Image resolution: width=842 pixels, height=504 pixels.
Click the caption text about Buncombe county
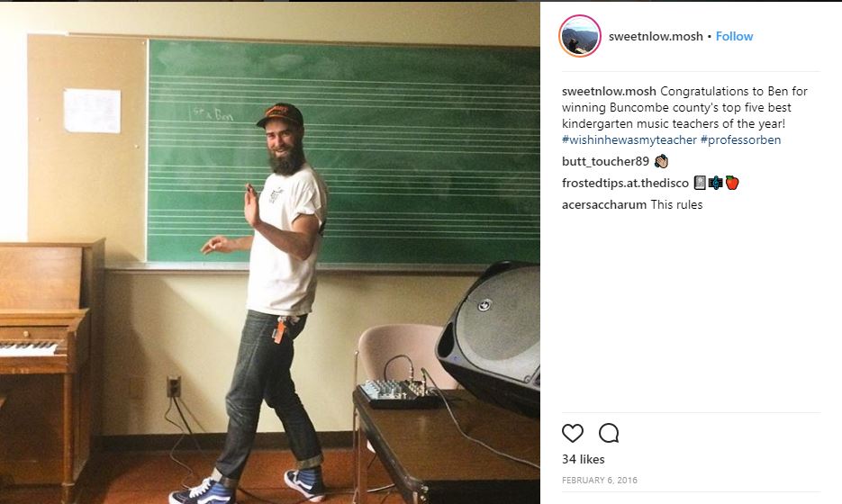(684, 107)
